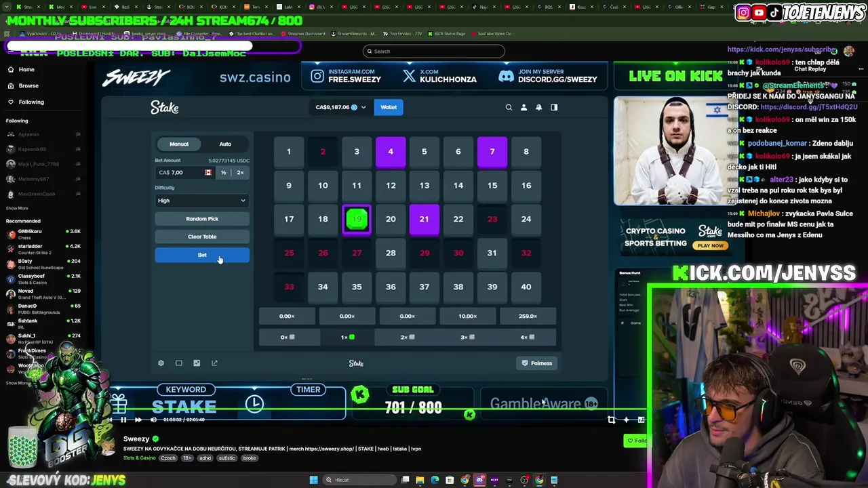
Task: Click the Stake logo in the header
Action: coord(165,107)
